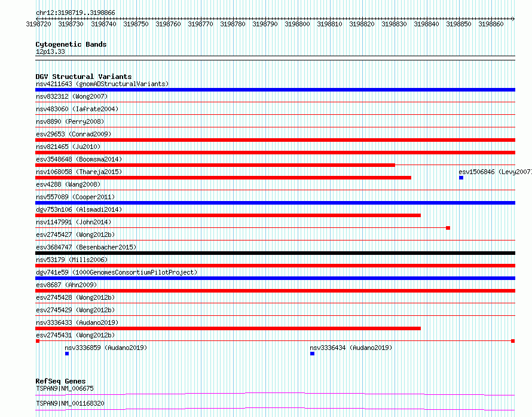Open the esv8687 (Ahn2009) variant

point(66,285)
